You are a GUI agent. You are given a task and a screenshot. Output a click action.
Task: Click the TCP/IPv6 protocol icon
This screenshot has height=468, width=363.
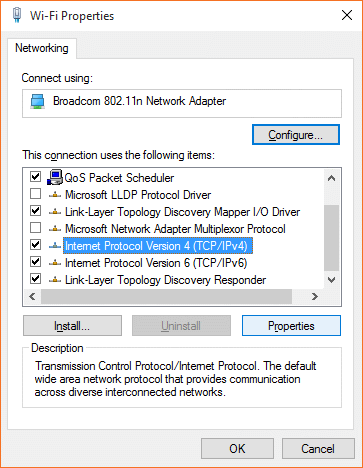tap(55, 263)
